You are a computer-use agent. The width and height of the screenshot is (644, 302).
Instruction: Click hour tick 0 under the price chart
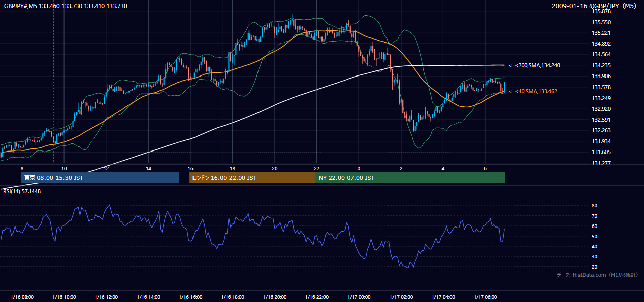click(359, 169)
